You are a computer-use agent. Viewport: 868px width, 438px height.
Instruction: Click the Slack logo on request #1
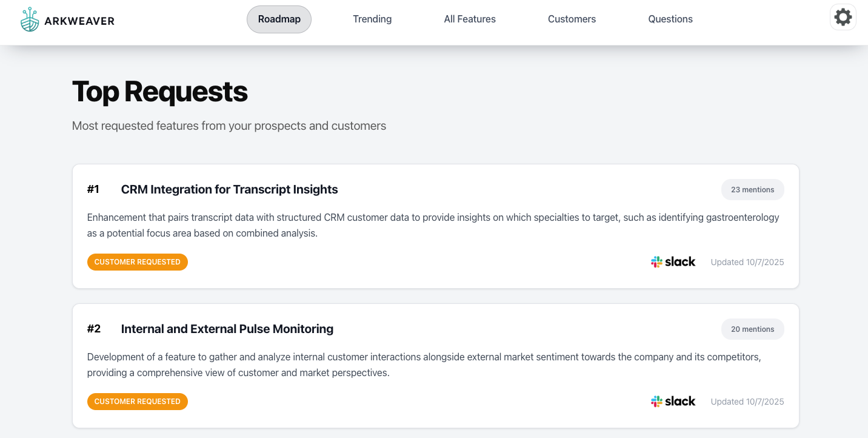(x=673, y=262)
